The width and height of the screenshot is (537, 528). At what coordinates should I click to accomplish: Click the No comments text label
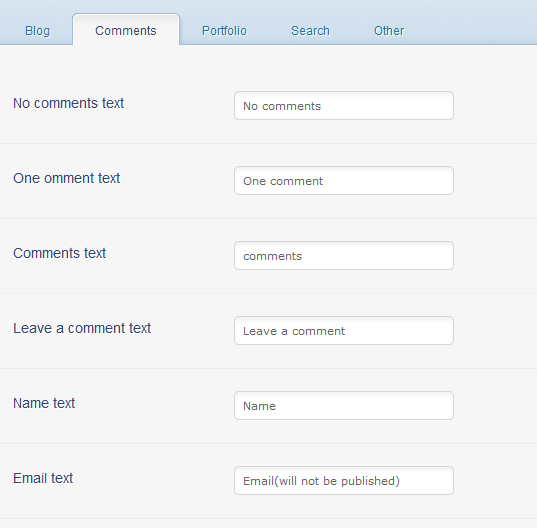68,103
